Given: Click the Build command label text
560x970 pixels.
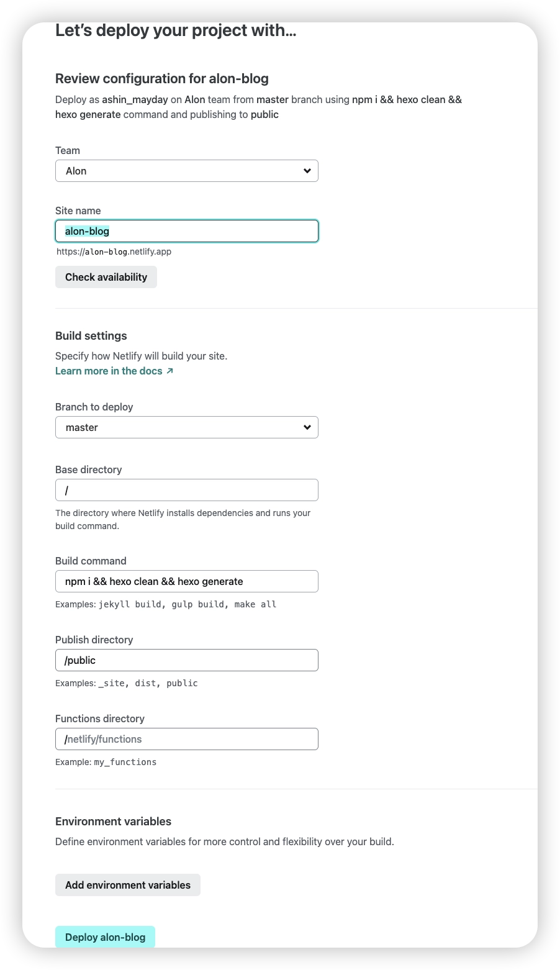Looking at the screenshot, I should 91,561.
